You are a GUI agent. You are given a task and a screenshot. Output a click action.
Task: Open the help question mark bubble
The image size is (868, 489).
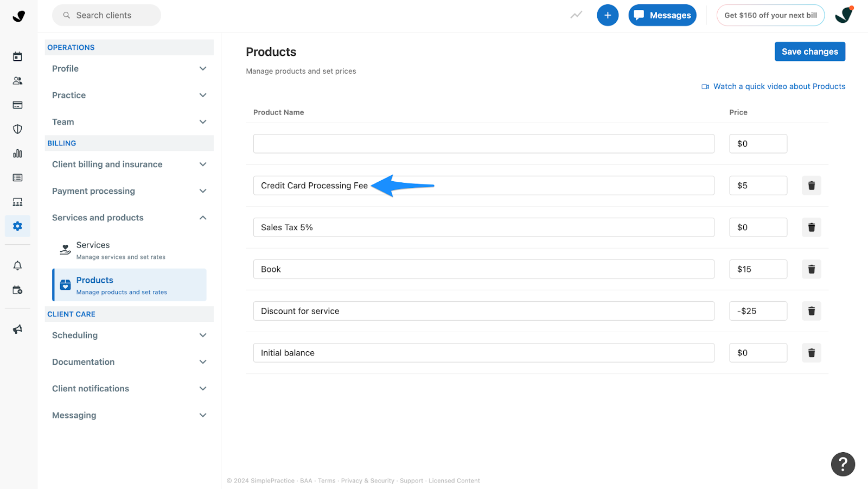843,464
